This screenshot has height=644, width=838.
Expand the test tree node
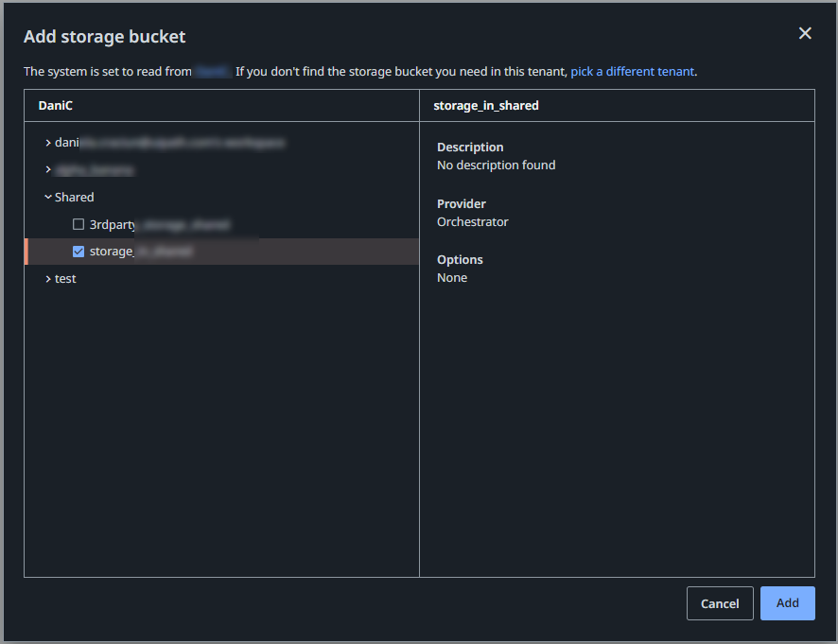(x=48, y=278)
